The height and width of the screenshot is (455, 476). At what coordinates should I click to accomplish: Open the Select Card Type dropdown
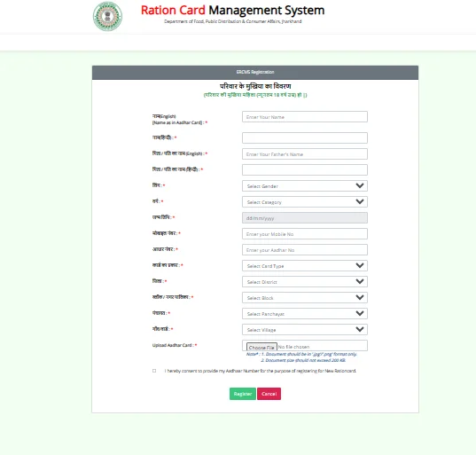tap(305, 266)
